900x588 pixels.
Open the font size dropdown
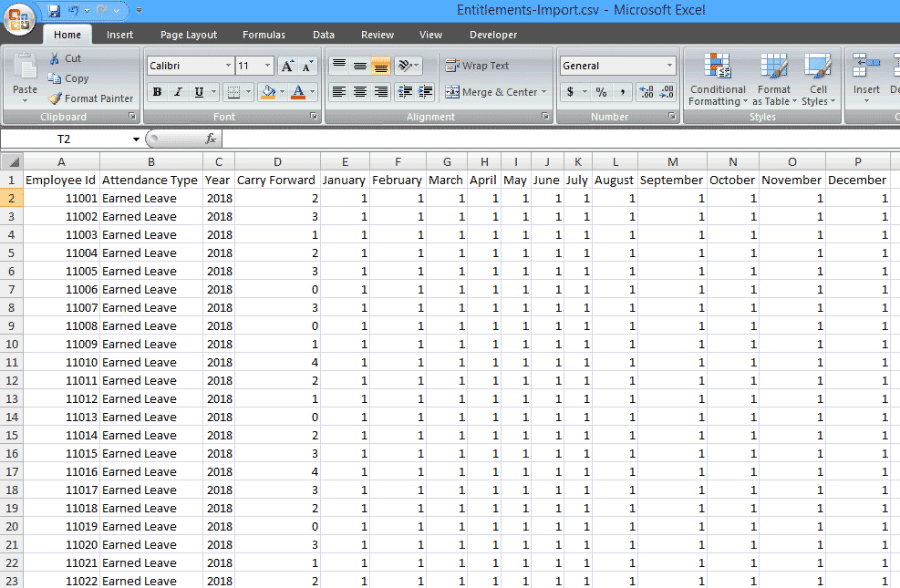tap(267, 66)
